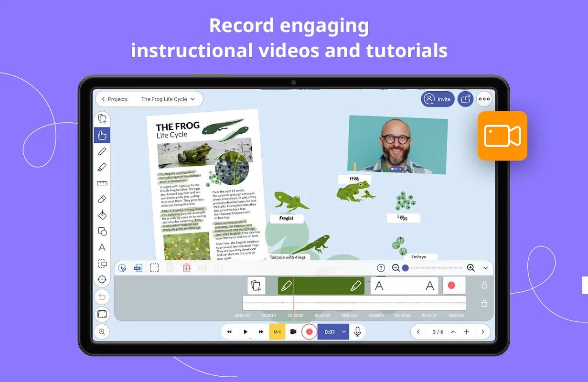Image resolution: width=588 pixels, height=382 pixels.
Task: Toggle the MIX recording mode
Action: click(277, 331)
